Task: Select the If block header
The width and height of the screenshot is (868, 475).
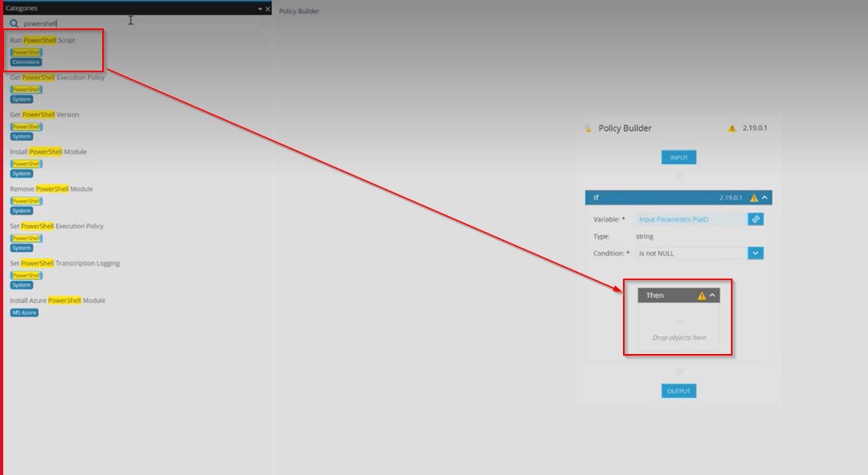Action: click(x=679, y=198)
